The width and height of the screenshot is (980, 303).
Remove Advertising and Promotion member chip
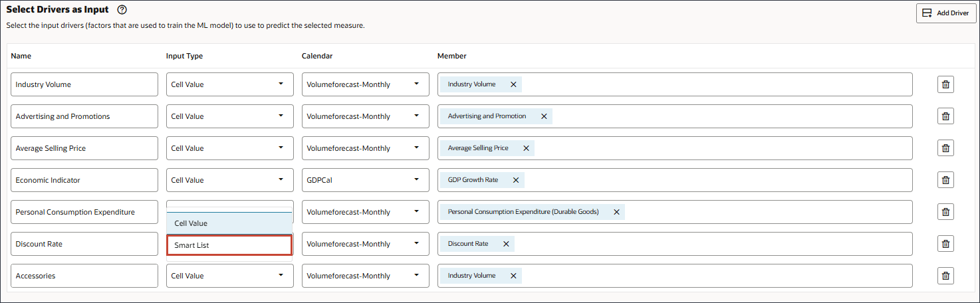pos(543,116)
